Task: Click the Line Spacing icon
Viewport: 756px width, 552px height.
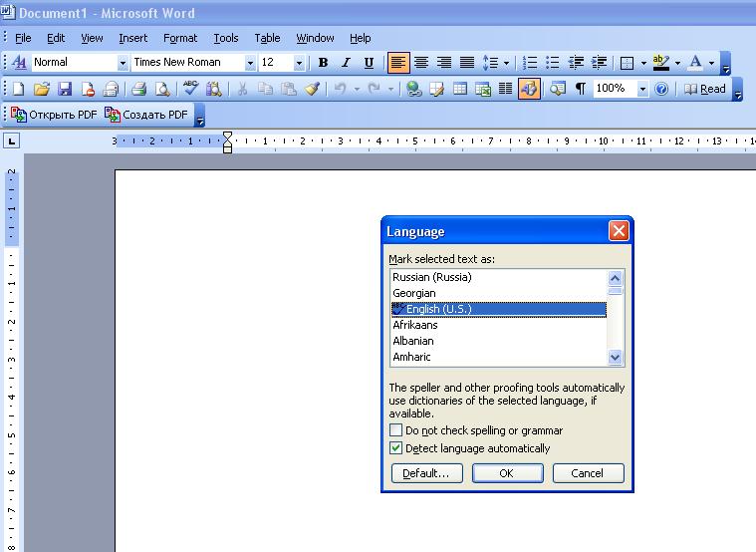Action: point(490,63)
